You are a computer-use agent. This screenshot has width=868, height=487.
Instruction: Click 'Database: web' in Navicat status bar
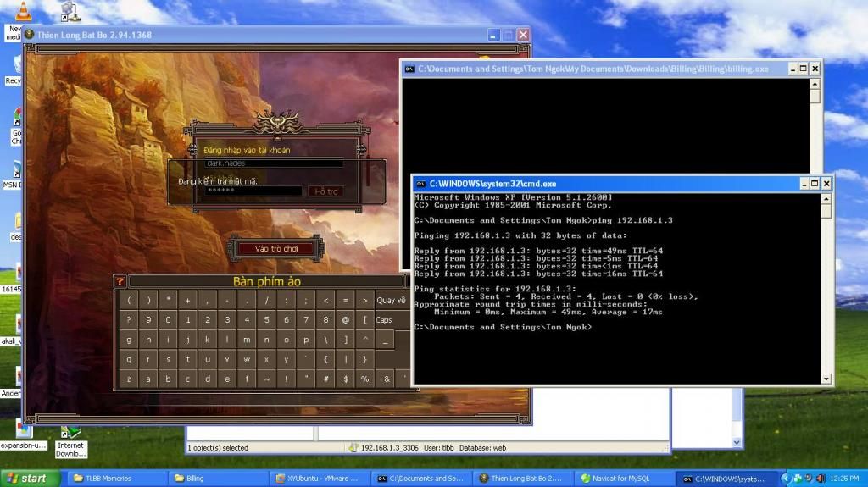pos(482,448)
